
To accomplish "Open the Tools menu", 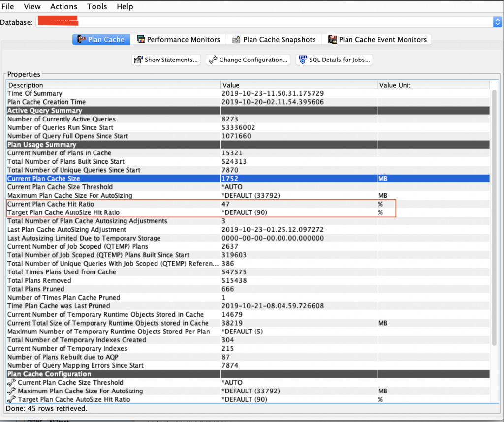I will pyautogui.click(x=97, y=6).
